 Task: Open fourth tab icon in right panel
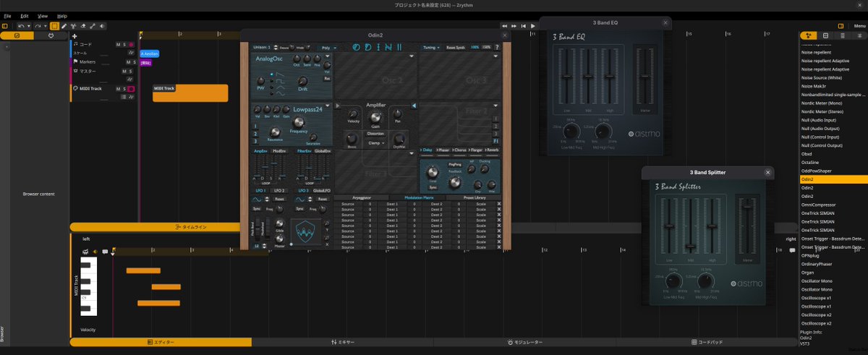(859, 35)
